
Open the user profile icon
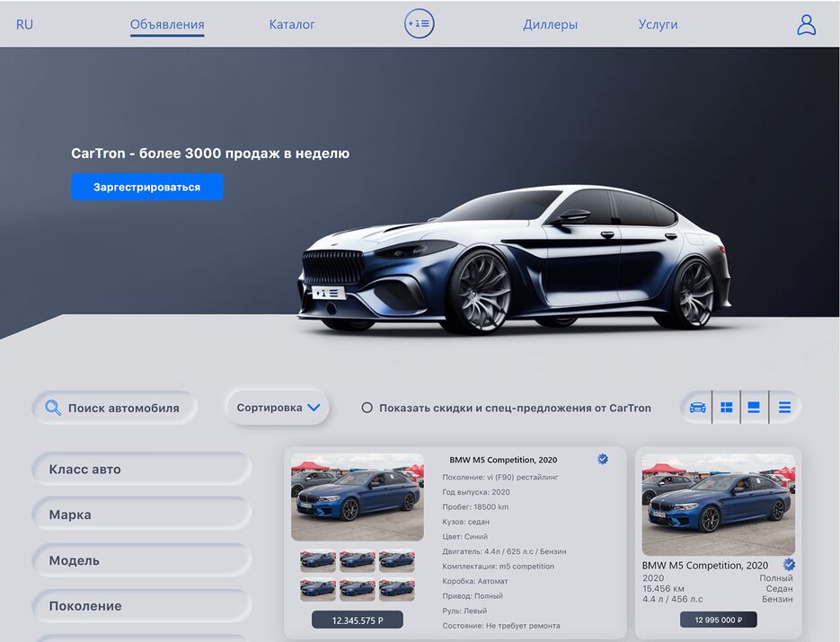pos(806,24)
